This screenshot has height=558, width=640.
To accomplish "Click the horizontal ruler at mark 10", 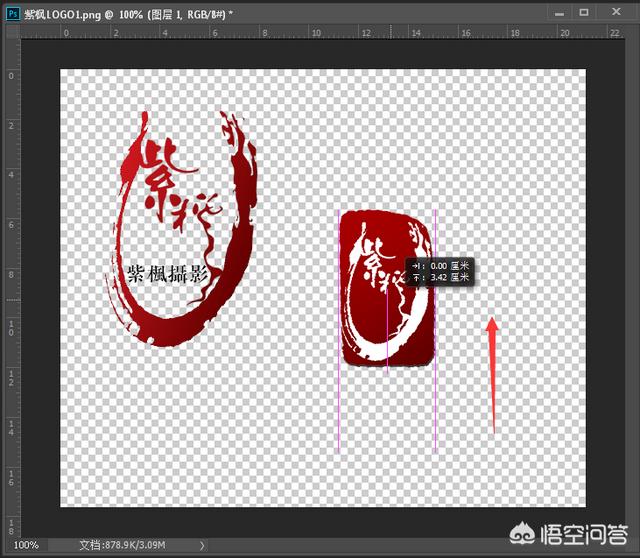I will coord(316,32).
